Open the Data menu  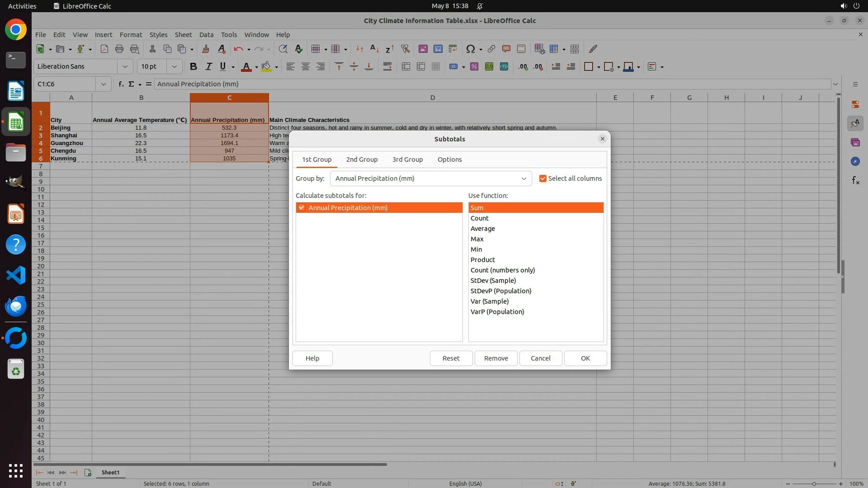pyautogui.click(x=206, y=35)
